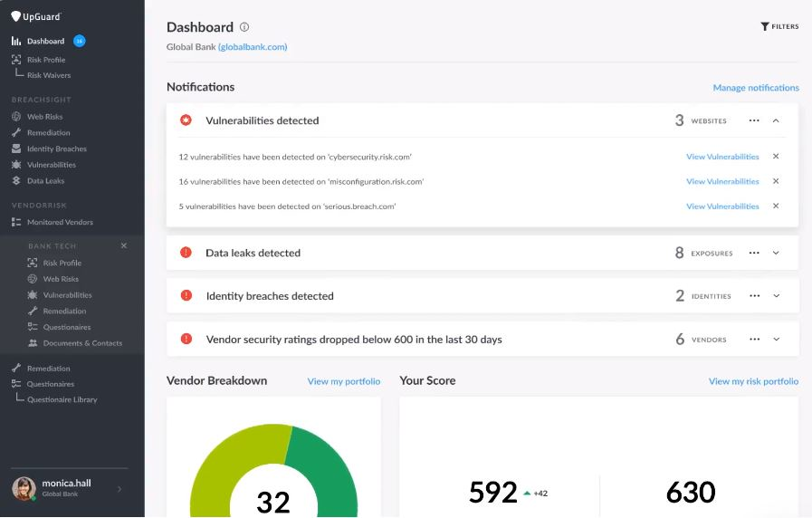Viewport: 812px width, 518px height.
Task: Dismiss the serious.breach.com notification
Action: coord(776,206)
